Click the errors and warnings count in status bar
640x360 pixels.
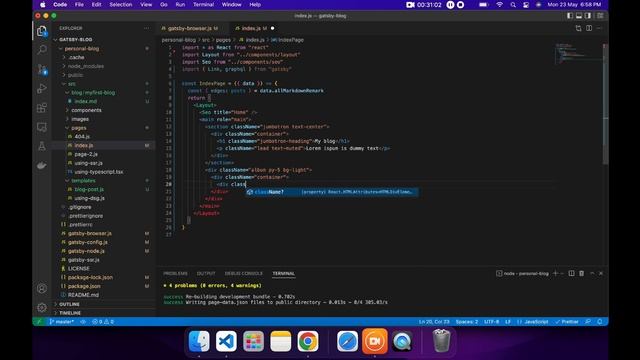tap(103, 322)
